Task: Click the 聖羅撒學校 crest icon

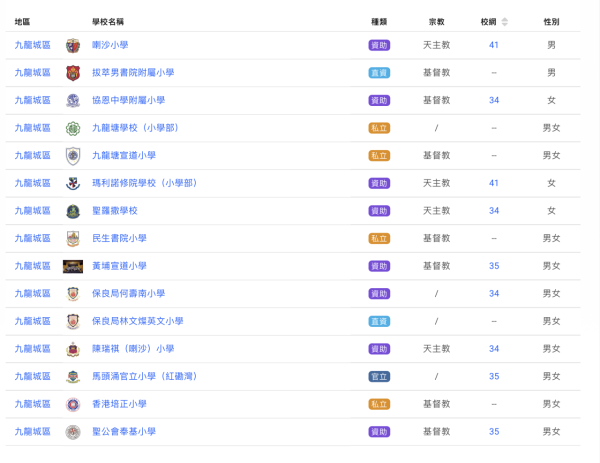Action: tap(73, 211)
